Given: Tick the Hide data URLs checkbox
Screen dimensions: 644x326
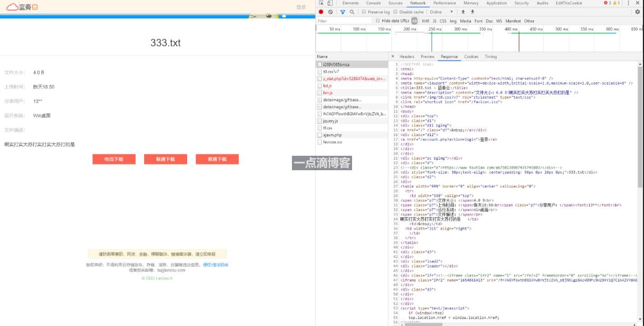Looking at the screenshot, I should 378,21.
